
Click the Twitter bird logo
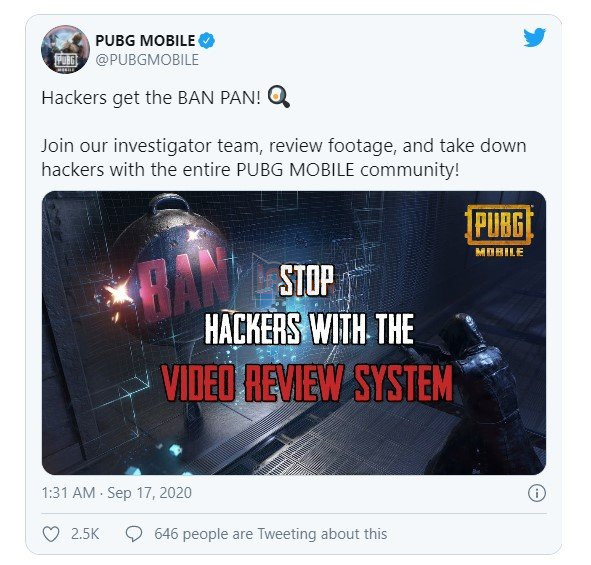[534, 37]
